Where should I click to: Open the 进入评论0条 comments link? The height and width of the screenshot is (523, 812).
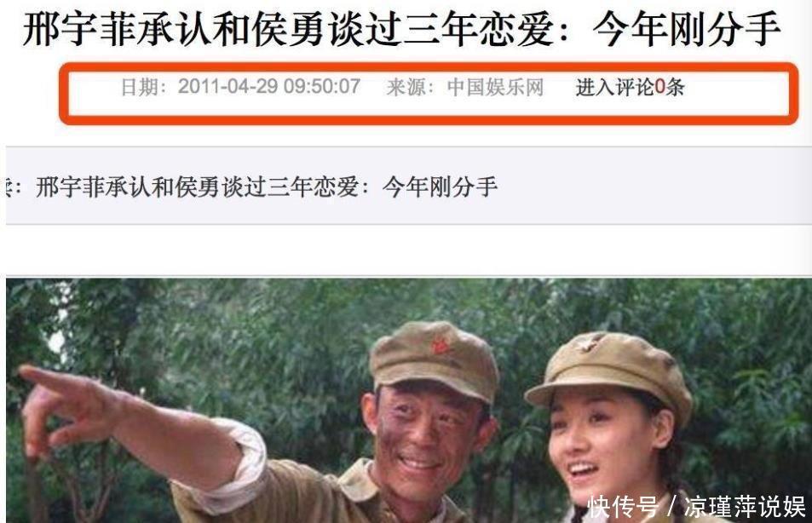pyautogui.click(x=630, y=87)
